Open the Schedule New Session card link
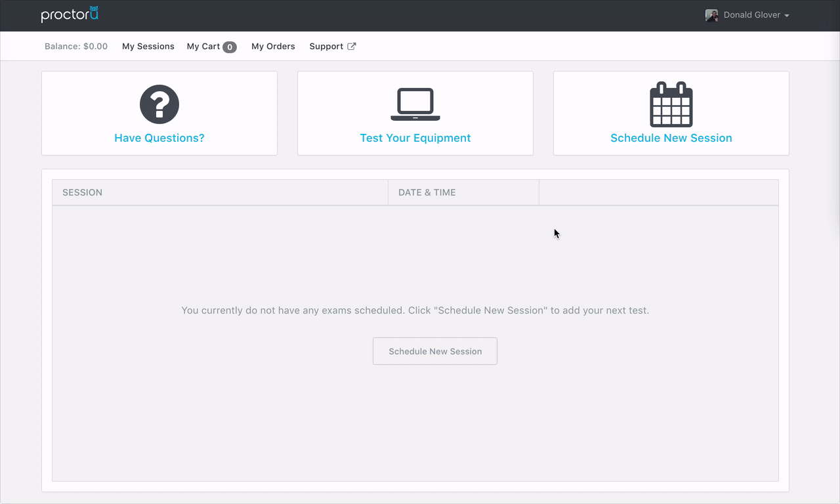This screenshot has height=504, width=840. (x=671, y=138)
